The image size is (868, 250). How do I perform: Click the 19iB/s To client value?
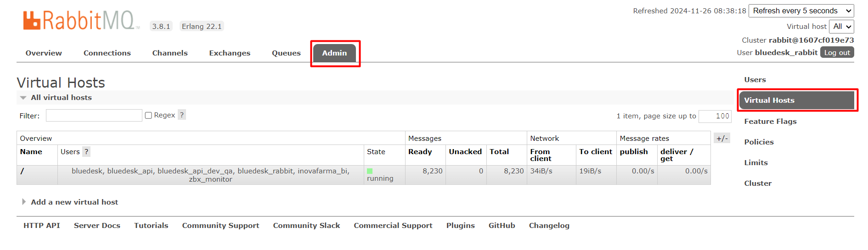pyautogui.click(x=590, y=171)
